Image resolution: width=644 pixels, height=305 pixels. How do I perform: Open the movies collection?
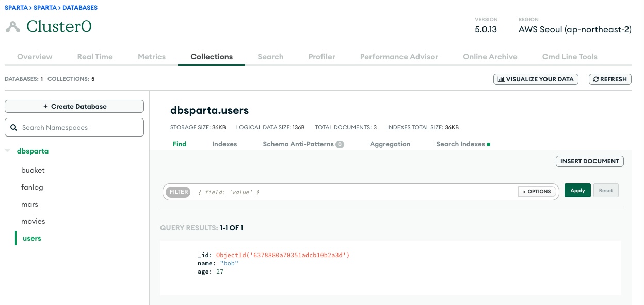(x=33, y=222)
